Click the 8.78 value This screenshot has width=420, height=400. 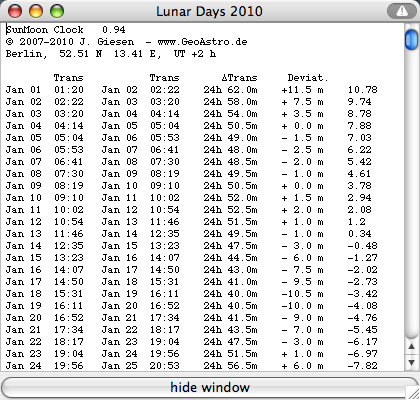(359, 114)
